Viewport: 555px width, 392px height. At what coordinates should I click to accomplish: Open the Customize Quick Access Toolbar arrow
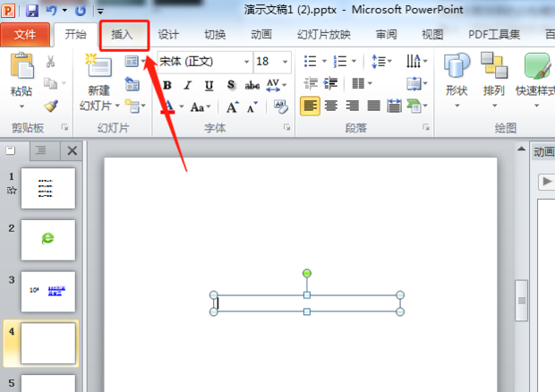100,12
